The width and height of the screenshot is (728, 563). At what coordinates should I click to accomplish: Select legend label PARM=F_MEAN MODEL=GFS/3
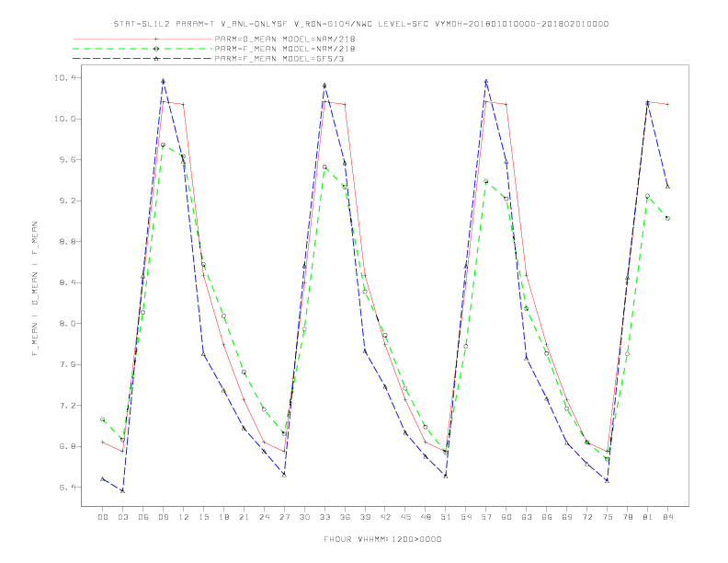[279, 59]
